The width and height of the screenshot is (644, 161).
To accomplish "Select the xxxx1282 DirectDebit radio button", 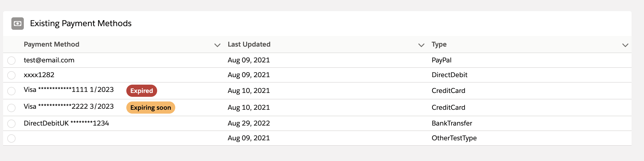I will (11, 75).
